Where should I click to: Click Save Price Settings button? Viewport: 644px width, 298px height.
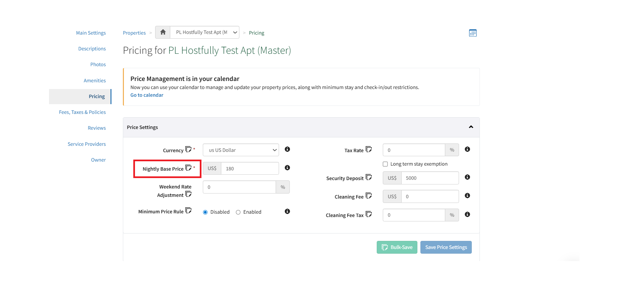[x=446, y=247]
